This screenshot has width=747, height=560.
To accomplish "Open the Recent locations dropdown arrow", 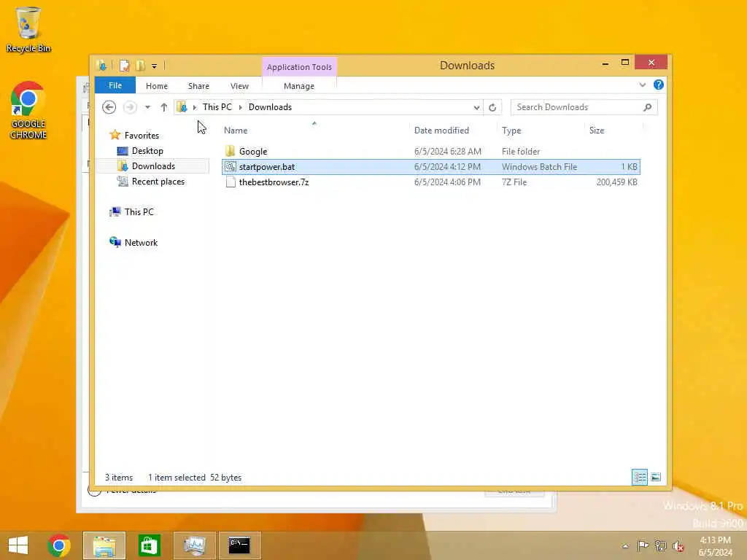I will point(147,107).
